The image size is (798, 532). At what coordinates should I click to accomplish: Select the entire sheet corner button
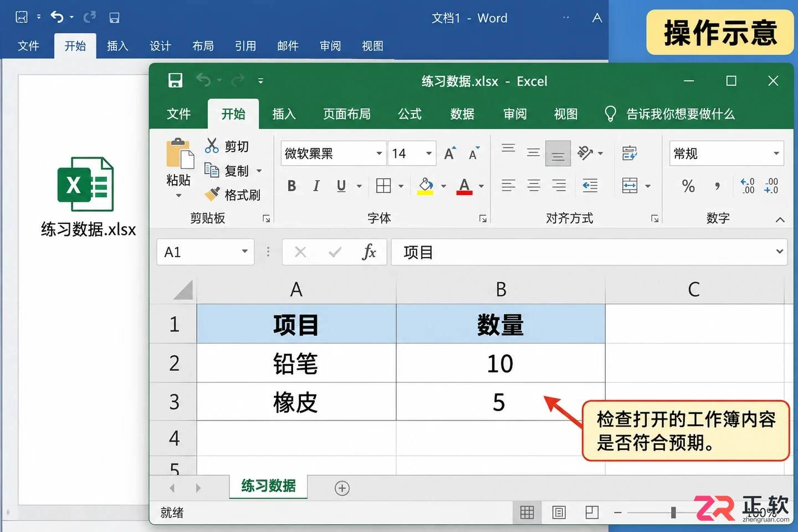point(182,290)
